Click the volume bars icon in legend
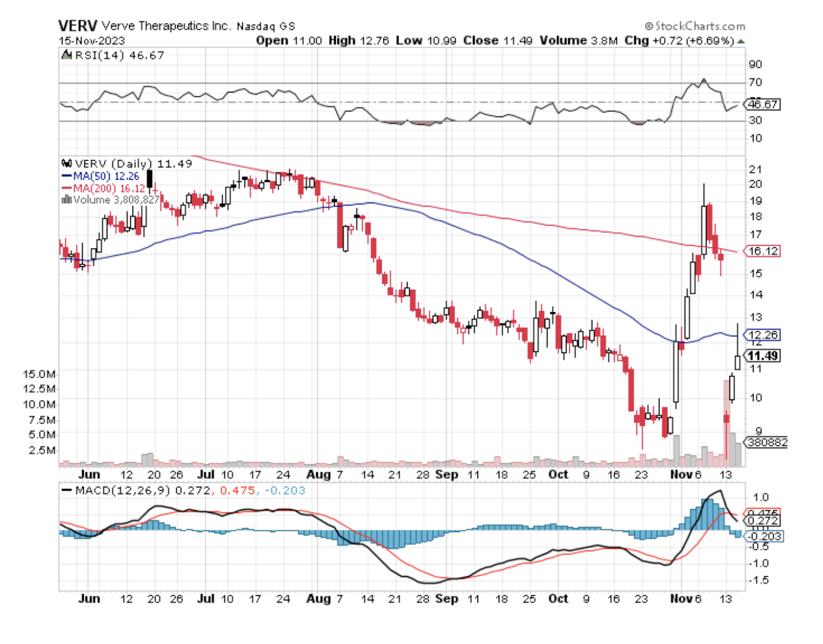823x644 pixels. pos(67,200)
